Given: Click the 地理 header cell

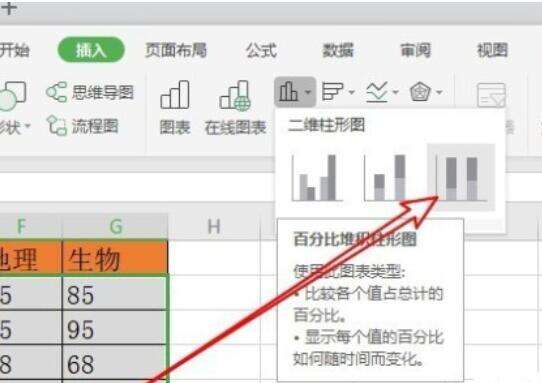Looking at the screenshot, I should (31, 258).
